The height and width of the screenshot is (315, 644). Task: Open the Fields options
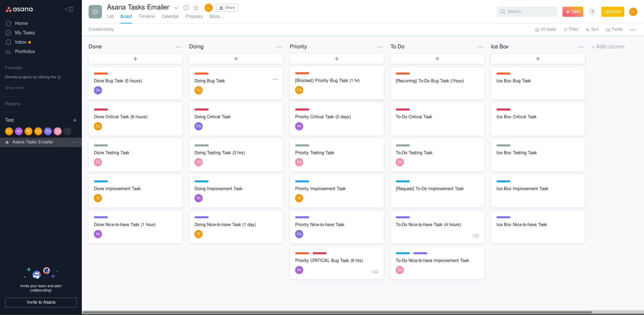[x=614, y=30]
